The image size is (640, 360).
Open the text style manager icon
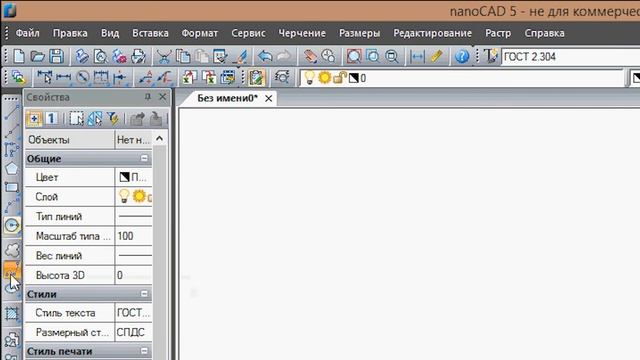pos(491,56)
